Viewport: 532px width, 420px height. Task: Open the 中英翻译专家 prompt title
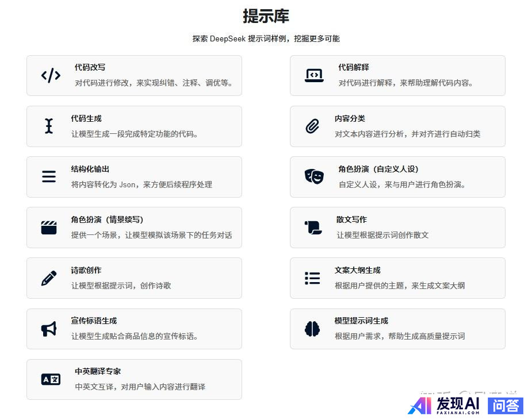pos(98,371)
